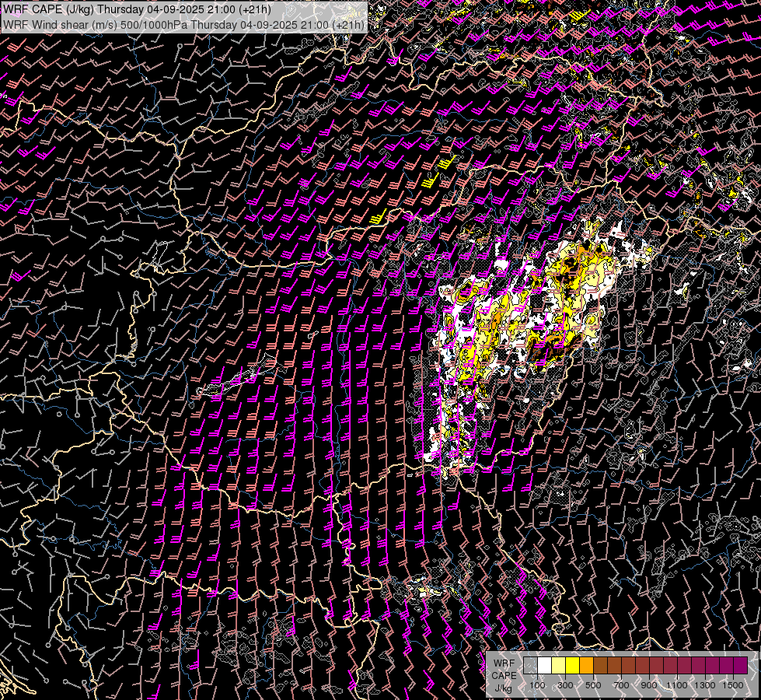The image size is (761, 700).
Task: Select the bright yellow legend swatch at 300
Action: [572, 666]
